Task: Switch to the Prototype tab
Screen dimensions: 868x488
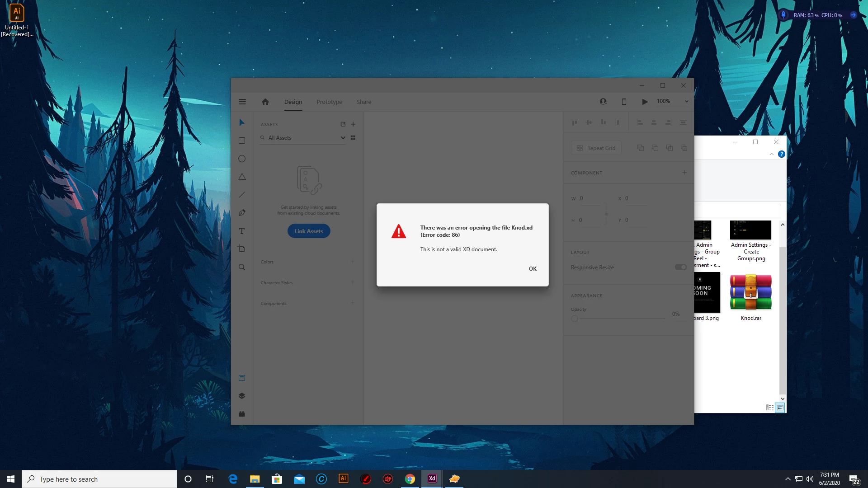Action: coord(329,102)
